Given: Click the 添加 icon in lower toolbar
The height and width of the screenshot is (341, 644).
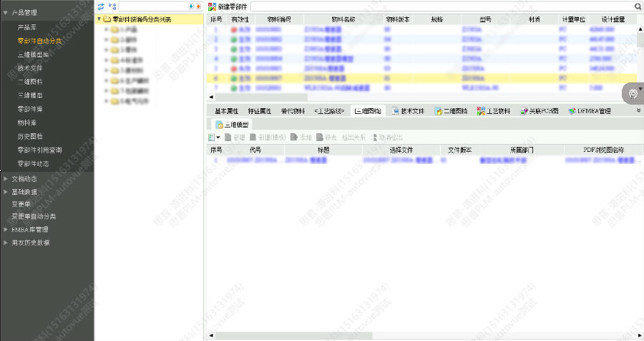Looking at the screenshot, I should [x=294, y=138].
